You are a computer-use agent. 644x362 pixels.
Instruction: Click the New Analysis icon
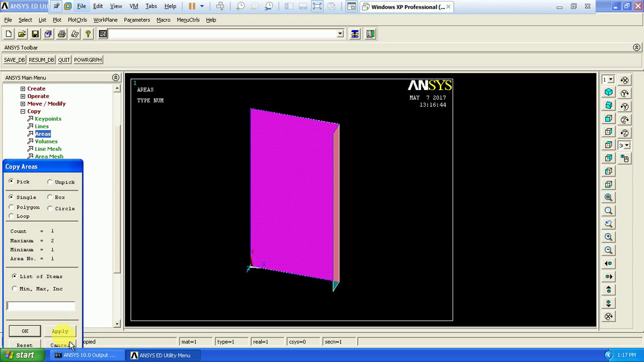[x=9, y=34]
